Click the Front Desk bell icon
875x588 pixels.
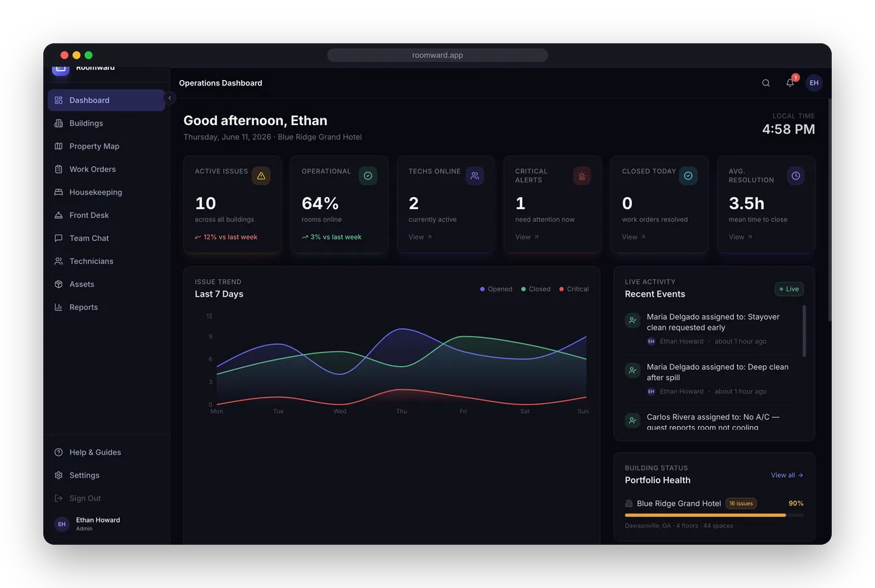tap(59, 215)
